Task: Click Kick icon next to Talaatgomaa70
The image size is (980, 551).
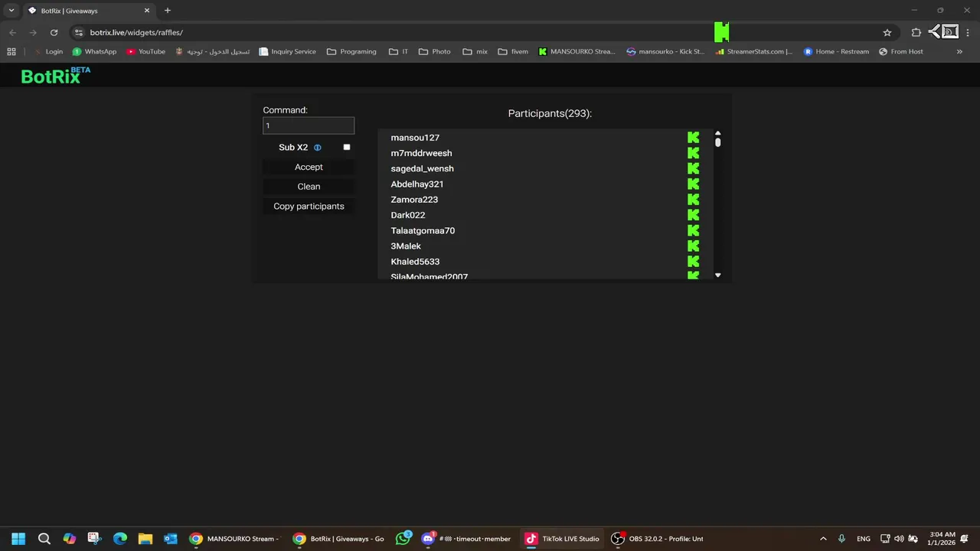Action: point(694,230)
